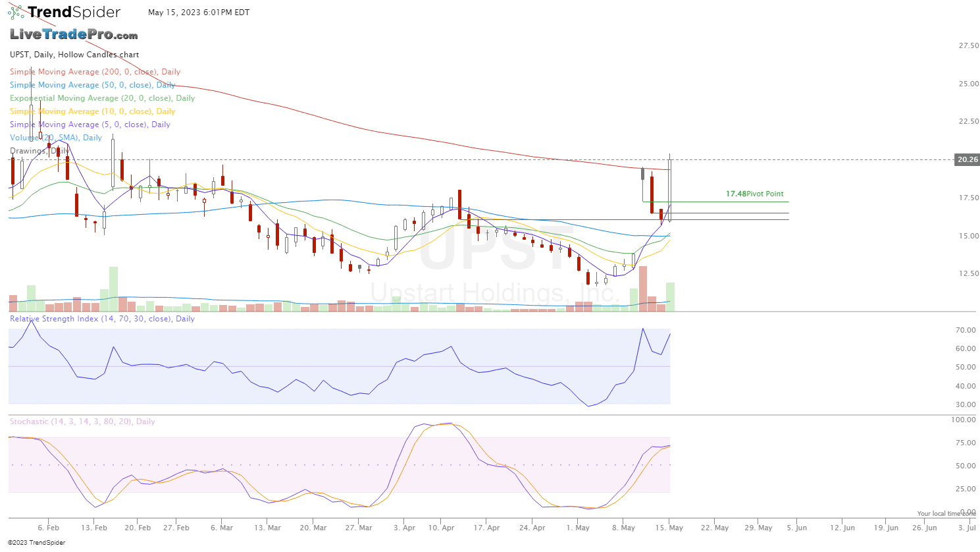This screenshot has width=980, height=552.
Task: Click the 200 Simple Moving Average legend
Action: [x=95, y=72]
